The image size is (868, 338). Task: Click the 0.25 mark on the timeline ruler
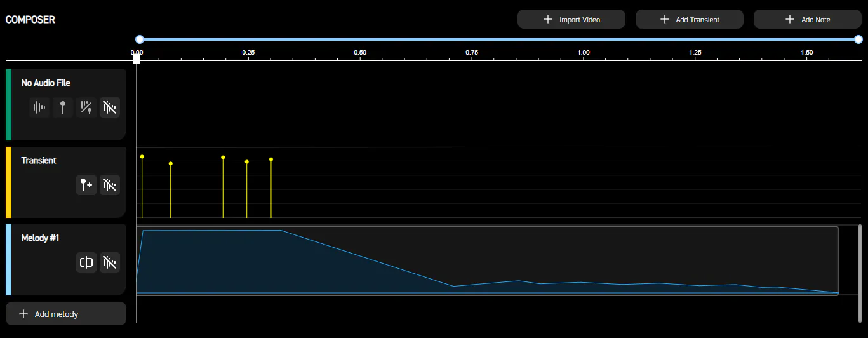click(248, 52)
